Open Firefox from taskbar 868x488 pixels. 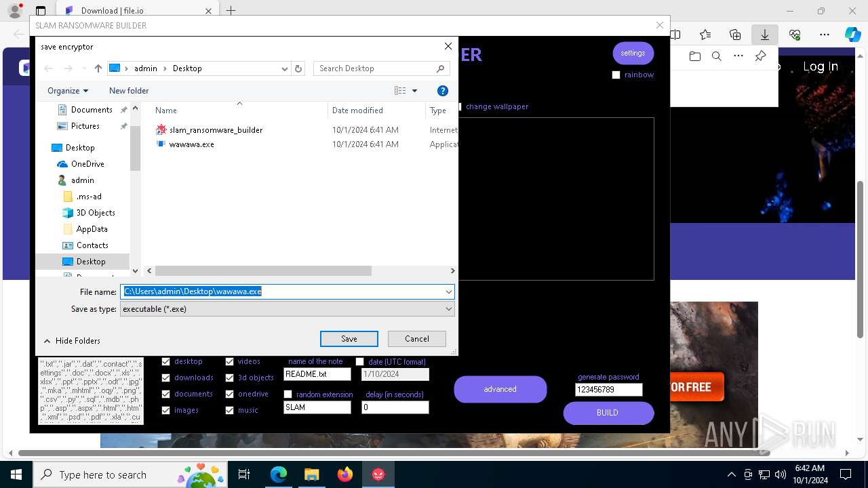[344, 474]
